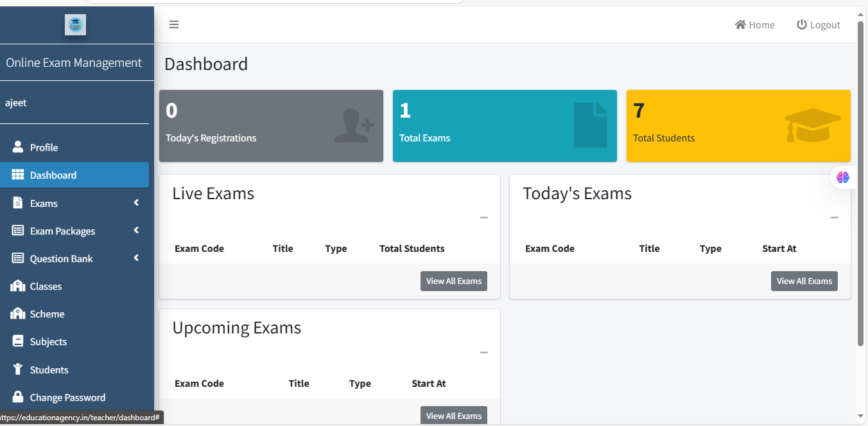Click the Change Password lock icon
868x426 pixels.
pyautogui.click(x=18, y=397)
